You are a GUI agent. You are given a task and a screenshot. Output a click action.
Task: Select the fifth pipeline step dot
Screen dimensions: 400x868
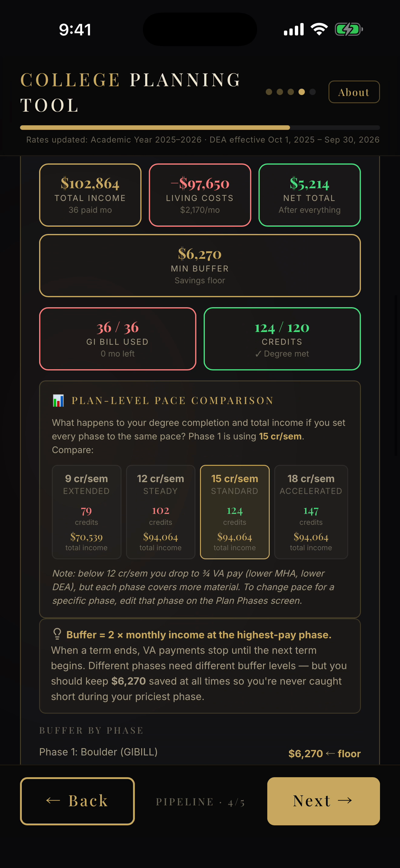click(313, 92)
